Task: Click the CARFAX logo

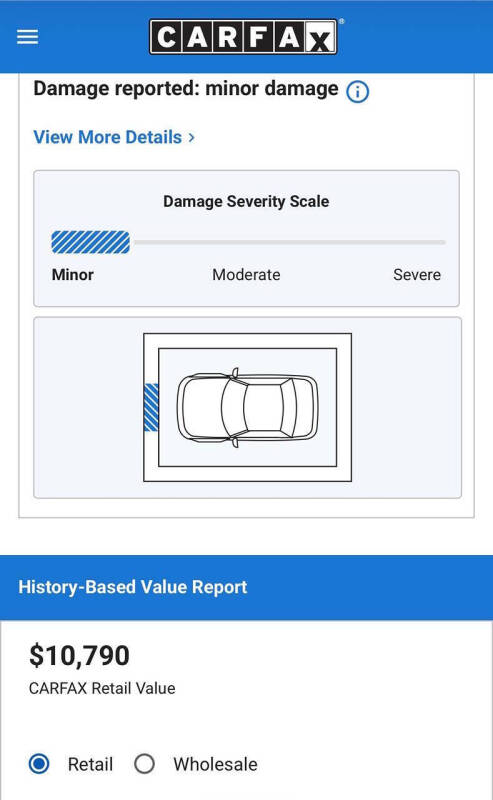Action: click(243, 37)
